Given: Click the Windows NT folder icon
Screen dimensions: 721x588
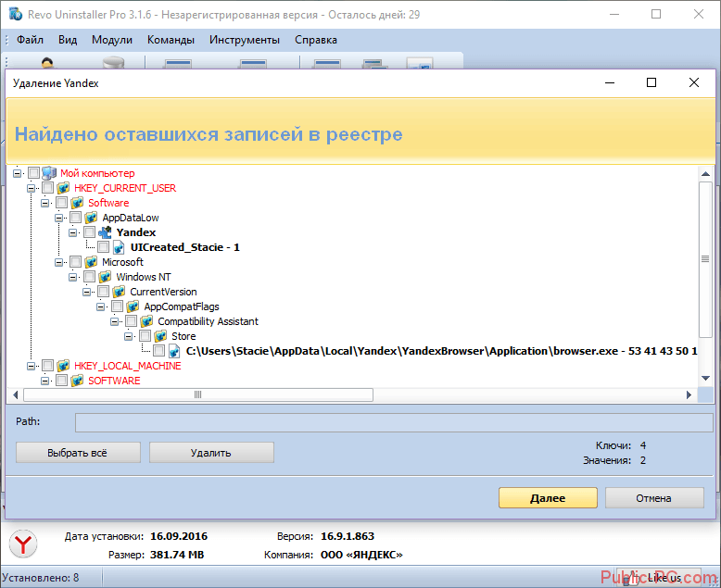Looking at the screenshot, I should (105, 277).
